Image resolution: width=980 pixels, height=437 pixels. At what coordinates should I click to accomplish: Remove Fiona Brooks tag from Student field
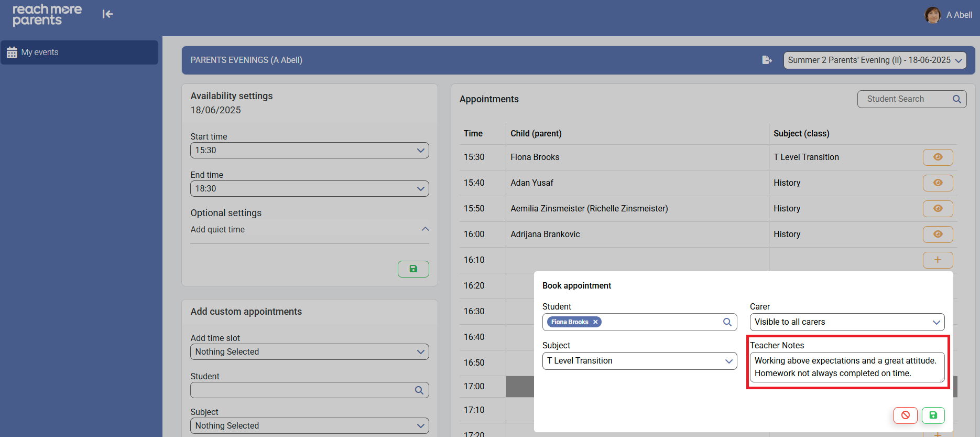(595, 322)
